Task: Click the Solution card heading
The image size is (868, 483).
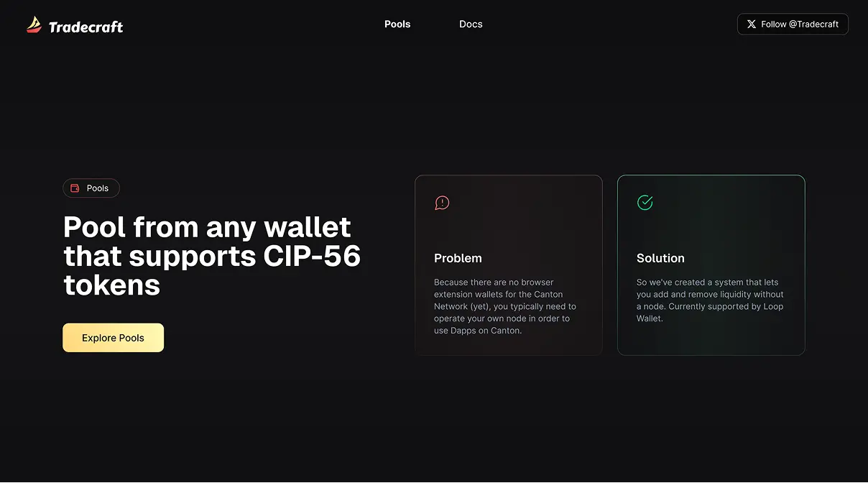Action: click(660, 258)
